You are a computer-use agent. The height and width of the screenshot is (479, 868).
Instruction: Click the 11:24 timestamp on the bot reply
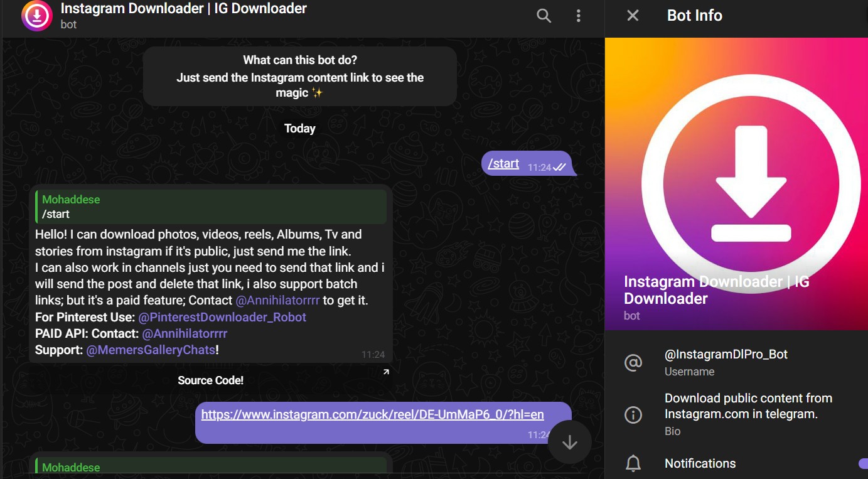pyautogui.click(x=373, y=355)
